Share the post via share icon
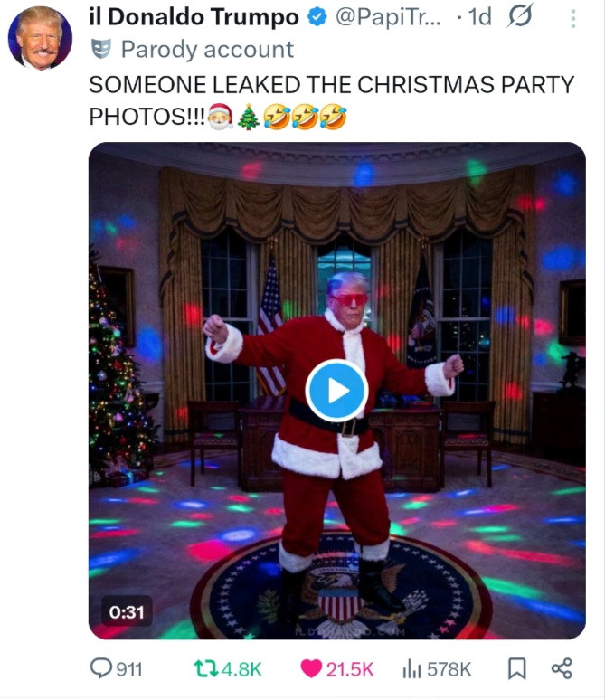This screenshot has height=700, width=605. [x=562, y=668]
